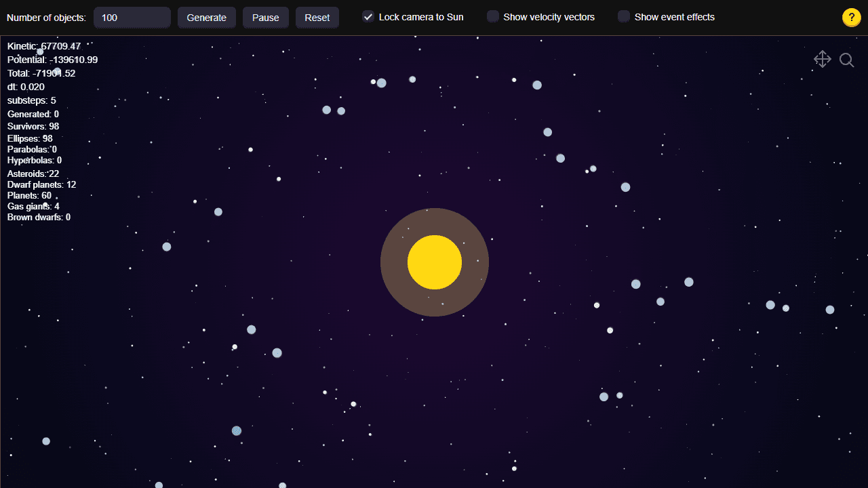The width and height of the screenshot is (868, 488).
Task: Click the Gas giants: 4 stat
Action: (33, 206)
